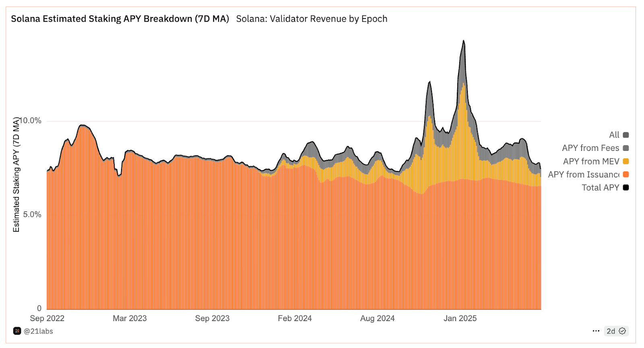
Task: Click the Feb 2024 axis label
Action: click(295, 318)
